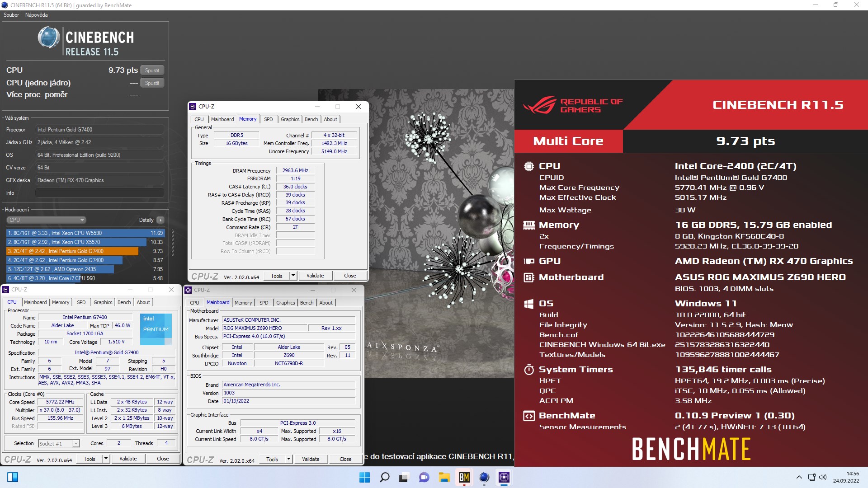
Task: Click Validate in CPU-Z Memory window
Action: point(315,276)
